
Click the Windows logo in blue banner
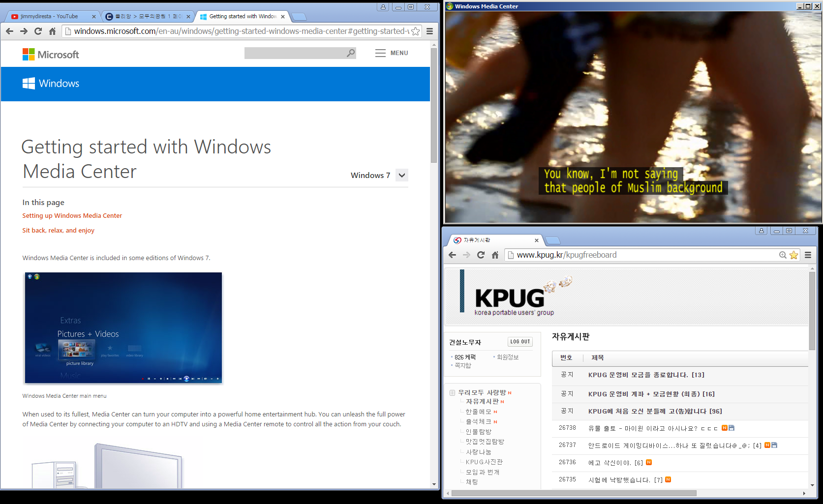click(x=51, y=83)
